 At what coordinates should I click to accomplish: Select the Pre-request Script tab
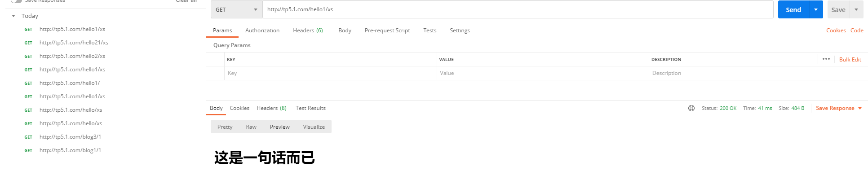[387, 31]
